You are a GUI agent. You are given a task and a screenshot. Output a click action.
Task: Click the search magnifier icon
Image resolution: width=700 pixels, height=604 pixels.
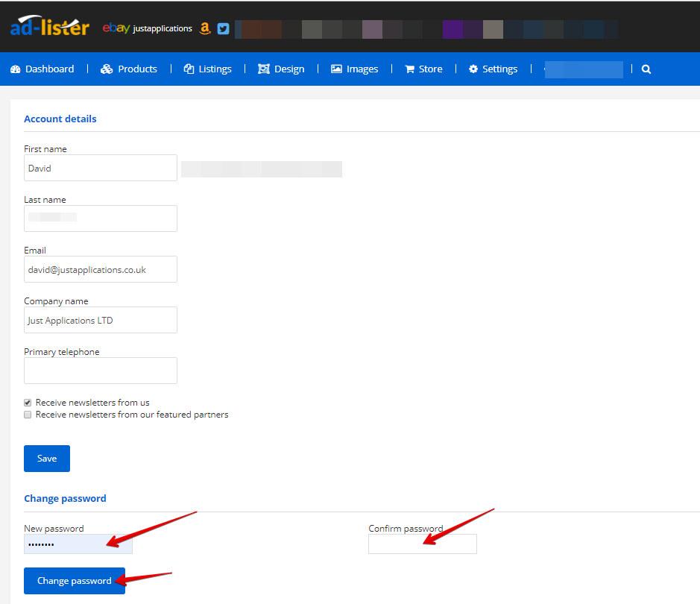[x=646, y=69]
